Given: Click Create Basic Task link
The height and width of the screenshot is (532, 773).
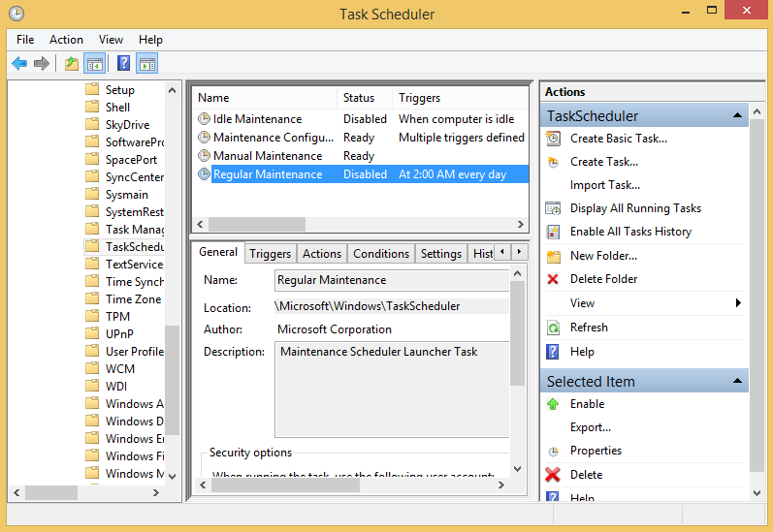Looking at the screenshot, I should [619, 139].
